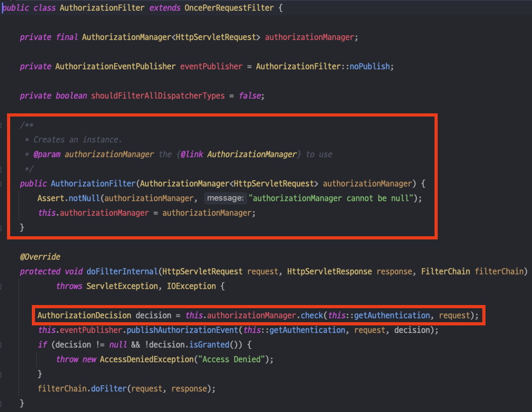
Task: Click the isGranted method call
Action: point(210,345)
